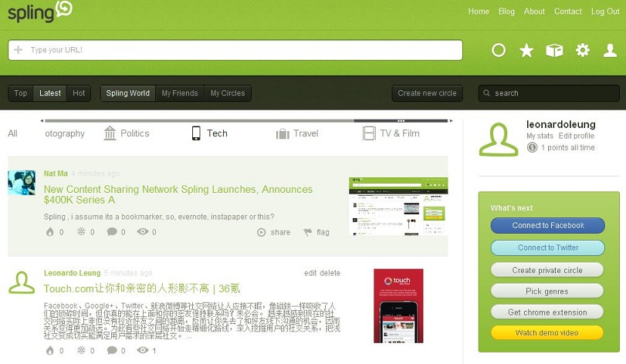
Task: Click Log Out
Action: click(x=605, y=12)
